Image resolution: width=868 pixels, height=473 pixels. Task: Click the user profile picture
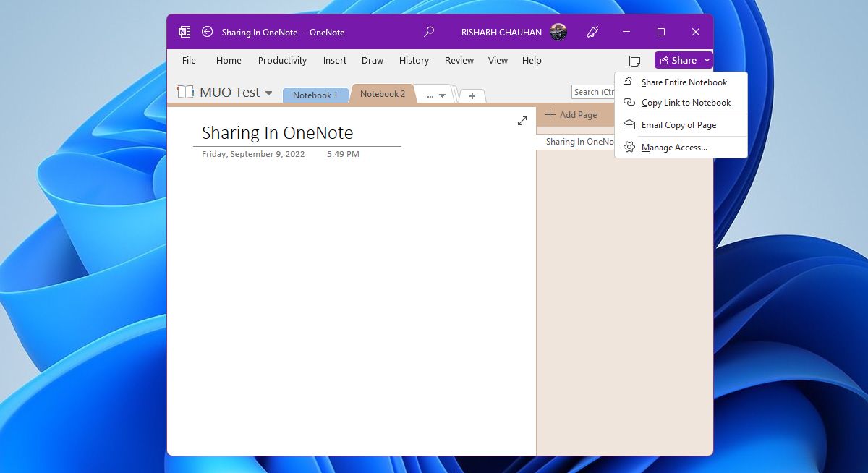[x=558, y=32]
